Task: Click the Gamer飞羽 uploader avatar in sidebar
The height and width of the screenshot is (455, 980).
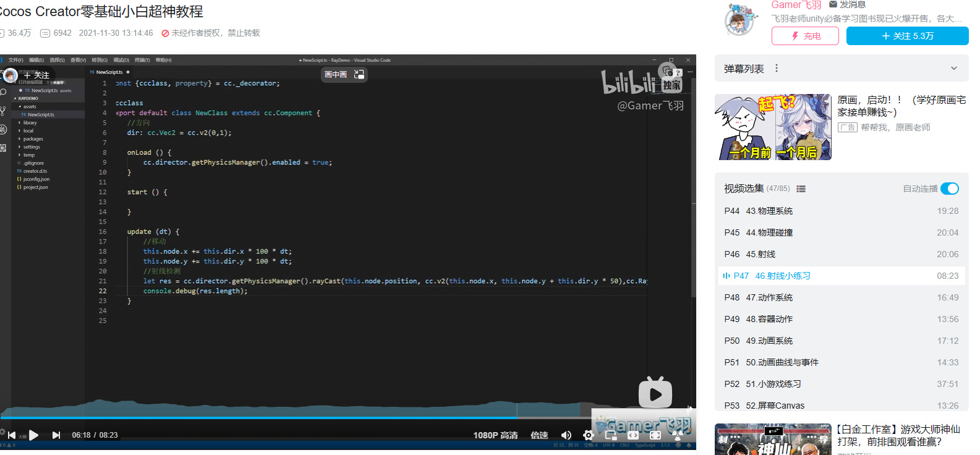Action: pyautogui.click(x=740, y=20)
